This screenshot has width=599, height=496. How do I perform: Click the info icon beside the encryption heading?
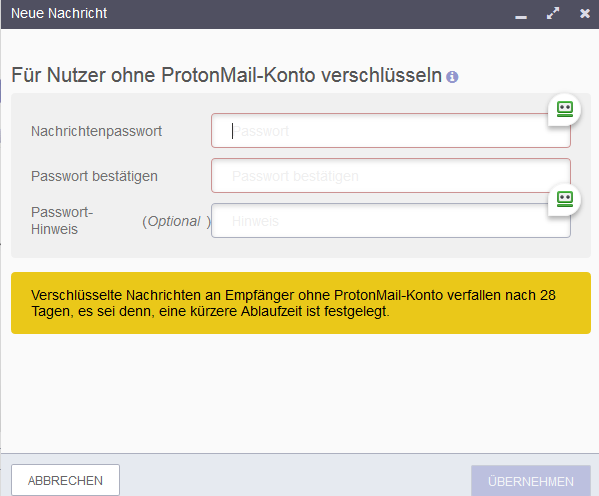pyautogui.click(x=452, y=77)
